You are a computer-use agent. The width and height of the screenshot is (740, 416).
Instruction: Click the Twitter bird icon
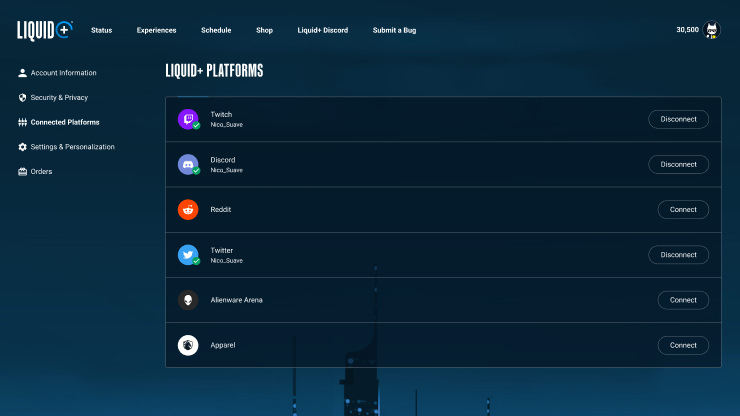pyautogui.click(x=188, y=255)
